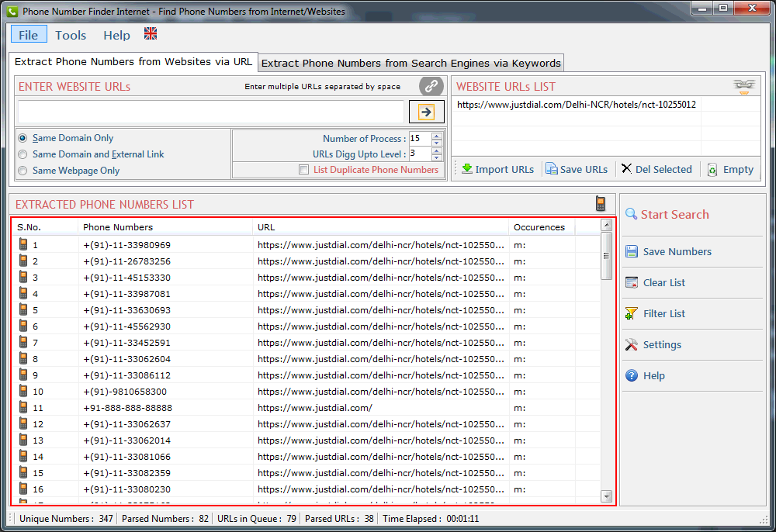Screen dimensions: 776x532
Task: Click the mobile phone icon in extracted list header
Action: (601, 203)
